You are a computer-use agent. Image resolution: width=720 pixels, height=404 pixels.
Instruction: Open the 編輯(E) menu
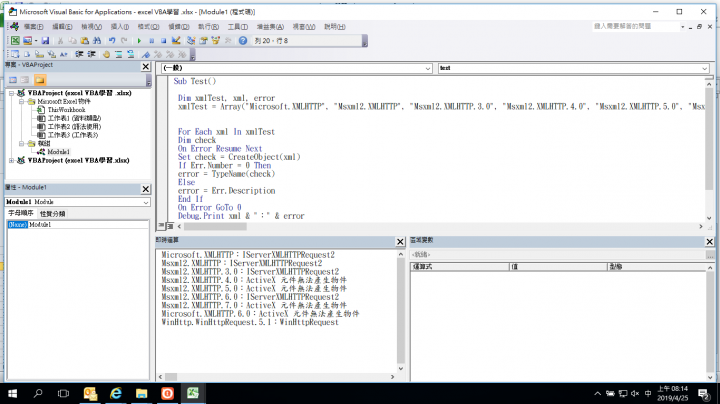pyautogui.click(x=62, y=27)
